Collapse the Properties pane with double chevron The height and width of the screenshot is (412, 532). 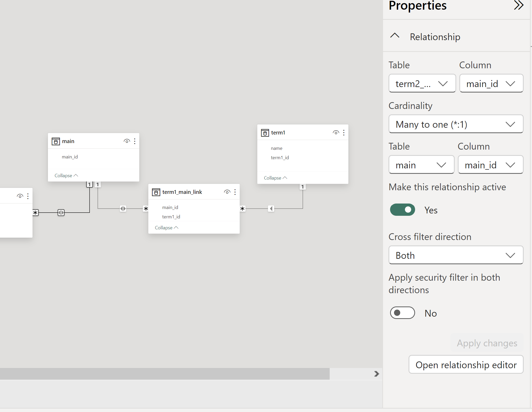pyautogui.click(x=518, y=5)
